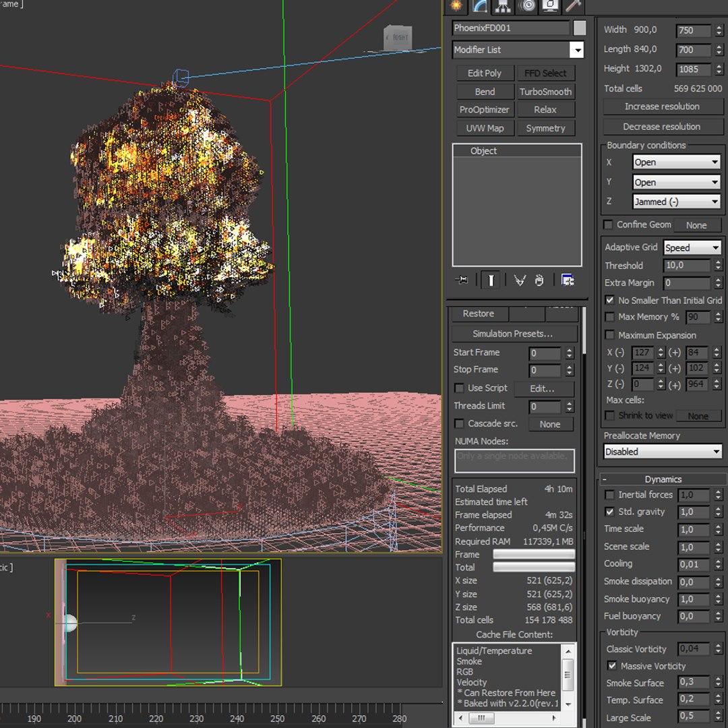Image resolution: width=728 pixels, height=728 pixels.
Task: Open the Hierarchy panel tab
Action: pyautogui.click(x=504, y=6)
